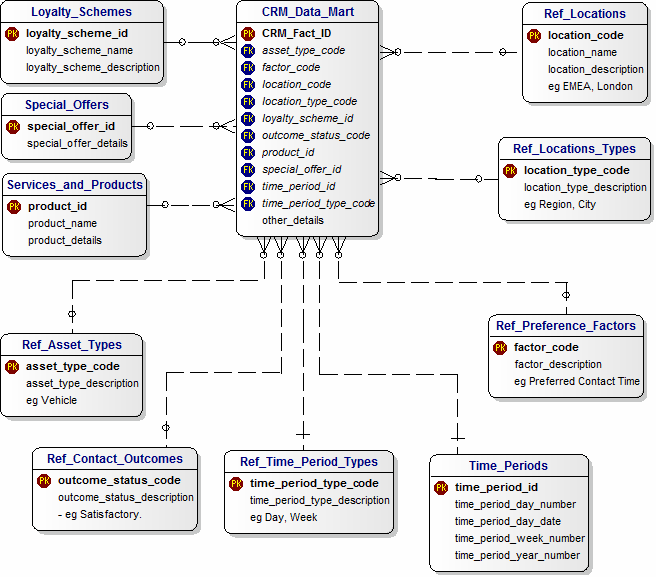Click the product_name column
The height and width of the screenshot is (577, 656).
62,224
